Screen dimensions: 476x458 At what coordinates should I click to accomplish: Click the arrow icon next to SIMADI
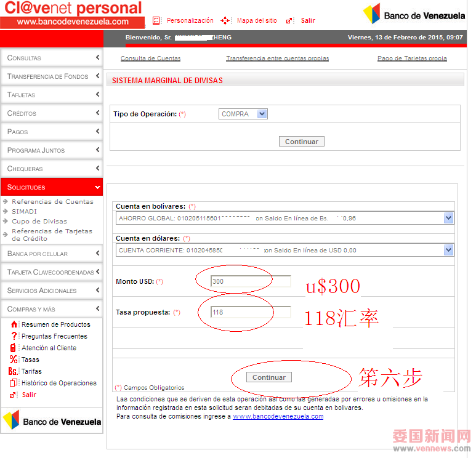(x=5, y=211)
